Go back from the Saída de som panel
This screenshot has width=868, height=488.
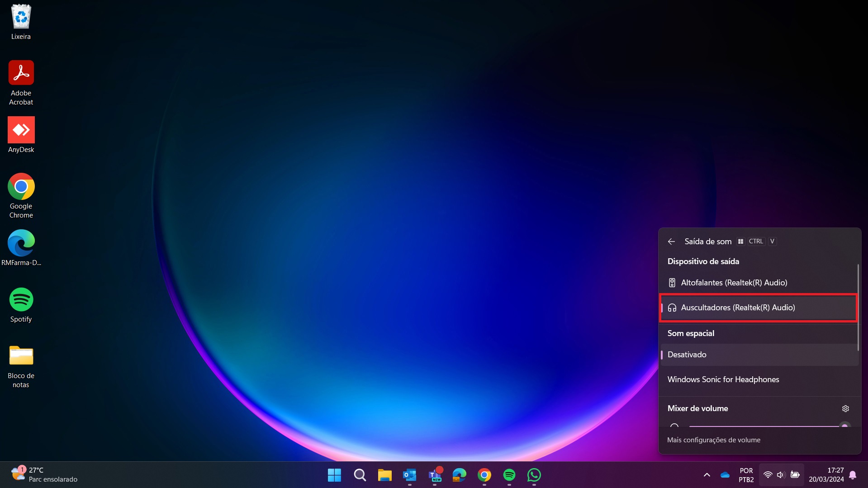point(671,242)
